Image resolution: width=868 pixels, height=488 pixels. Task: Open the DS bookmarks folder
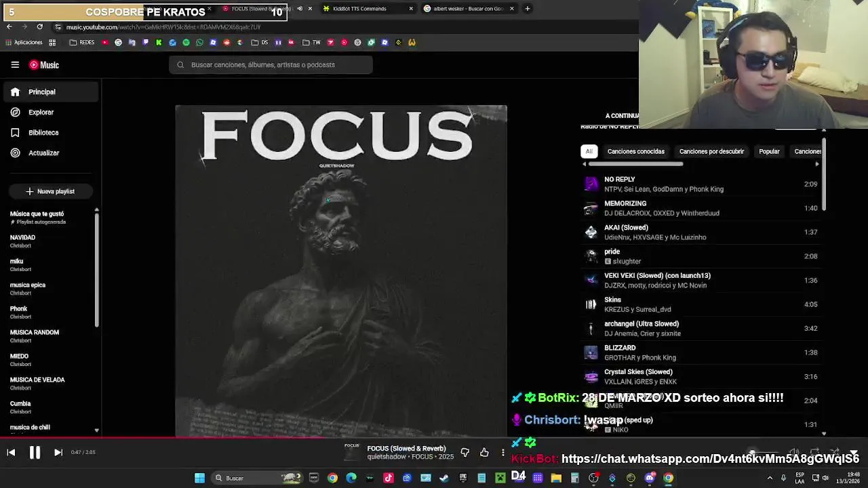[x=260, y=42]
